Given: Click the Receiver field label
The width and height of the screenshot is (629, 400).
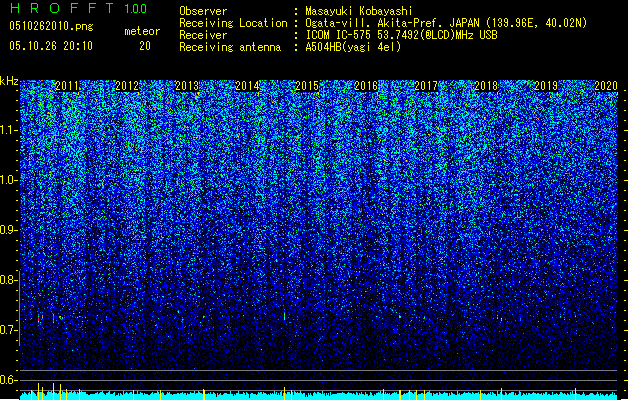Looking at the screenshot, I should [x=203, y=35].
